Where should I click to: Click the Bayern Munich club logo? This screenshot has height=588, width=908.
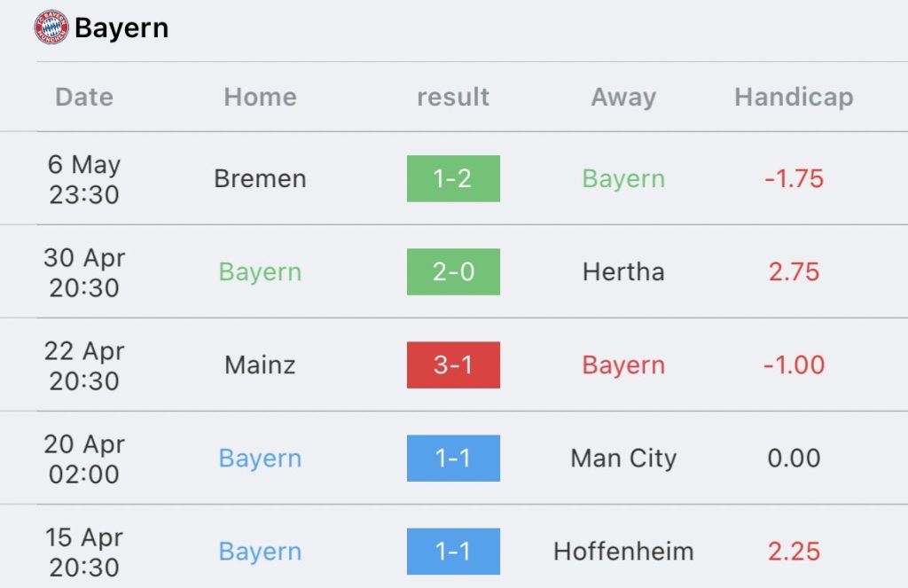[51, 27]
